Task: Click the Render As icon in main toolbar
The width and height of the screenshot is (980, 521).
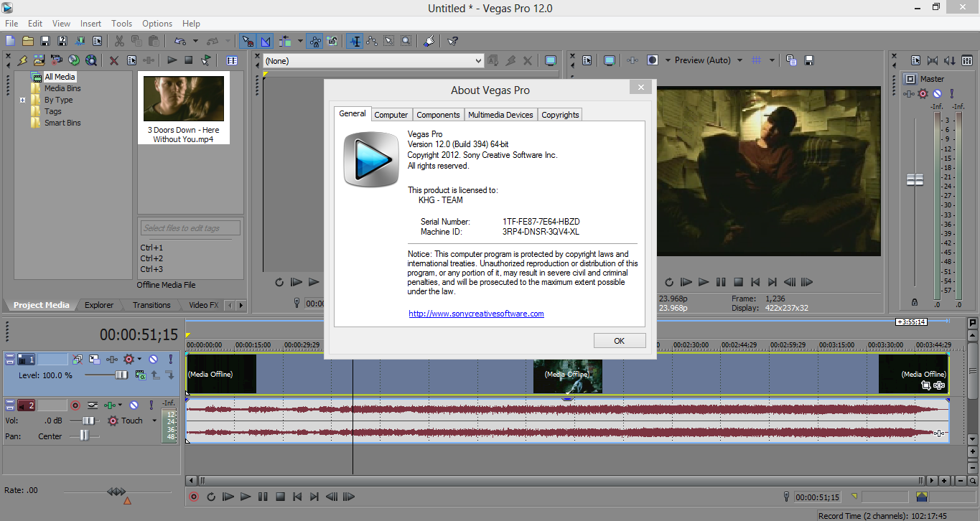Action: pos(79,42)
